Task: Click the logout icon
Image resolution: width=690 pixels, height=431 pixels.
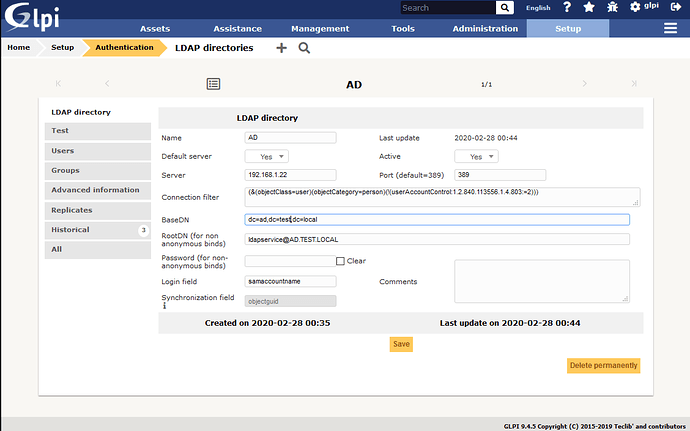Action: [676, 7]
